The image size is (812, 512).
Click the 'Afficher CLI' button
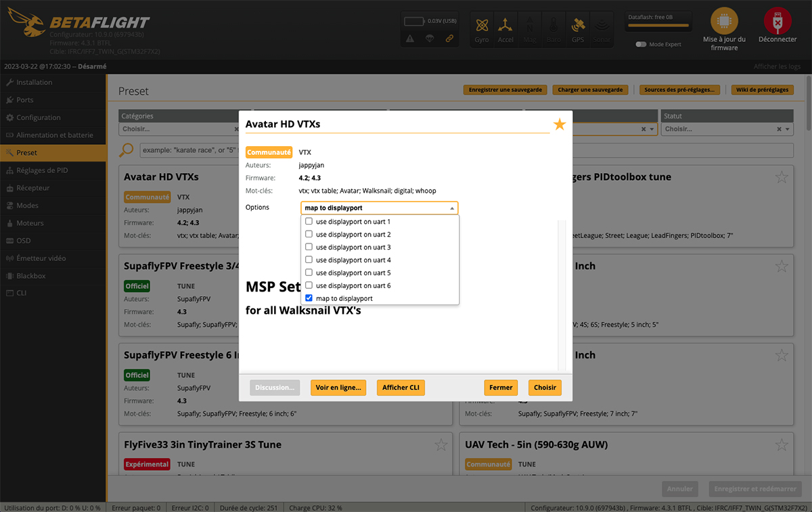click(x=401, y=388)
